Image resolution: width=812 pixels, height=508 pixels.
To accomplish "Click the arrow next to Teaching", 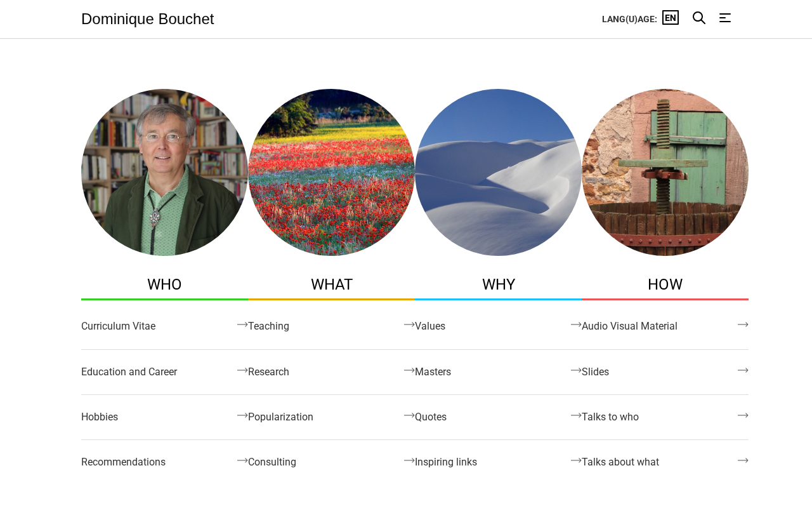I will click(409, 324).
